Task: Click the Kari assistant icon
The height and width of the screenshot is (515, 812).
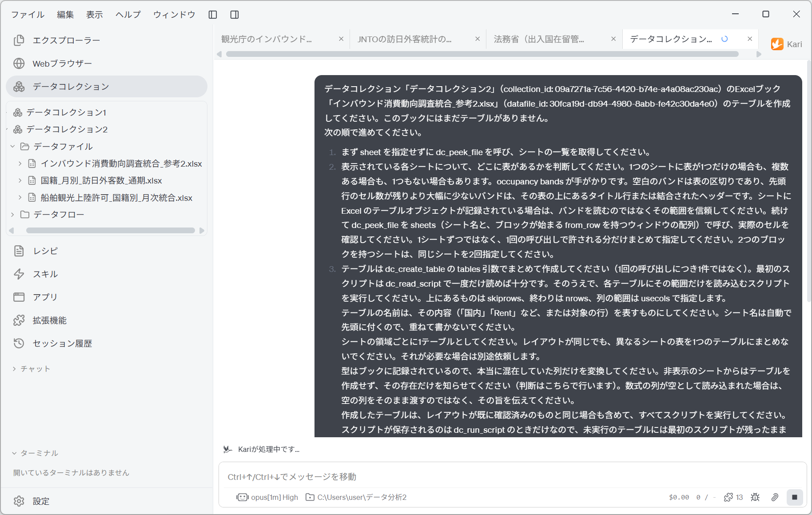Action: (777, 44)
